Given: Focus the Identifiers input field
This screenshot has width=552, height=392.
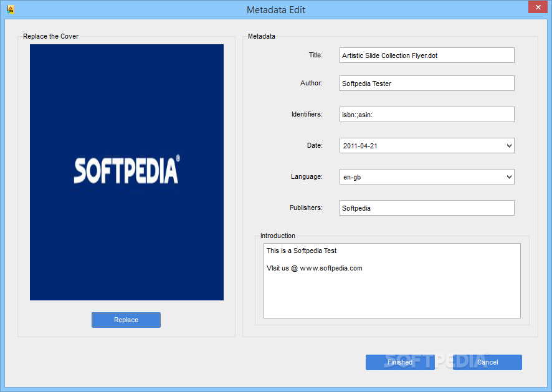Looking at the screenshot, I should [427, 115].
